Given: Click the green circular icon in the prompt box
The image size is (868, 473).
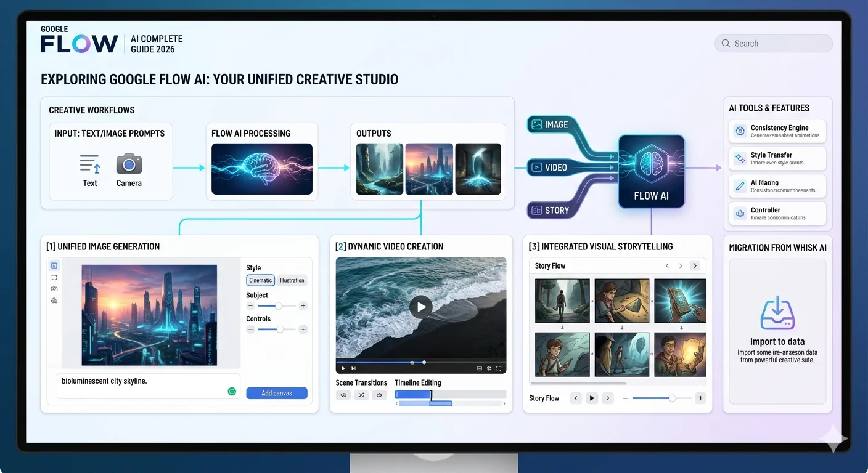Looking at the screenshot, I should tap(232, 391).
